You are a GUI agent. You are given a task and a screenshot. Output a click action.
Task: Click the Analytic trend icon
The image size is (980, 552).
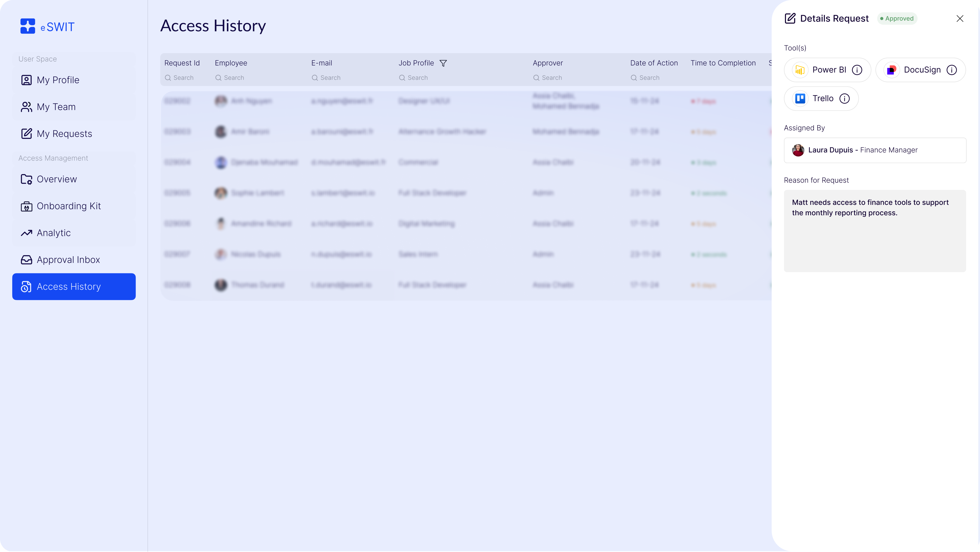(26, 233)
